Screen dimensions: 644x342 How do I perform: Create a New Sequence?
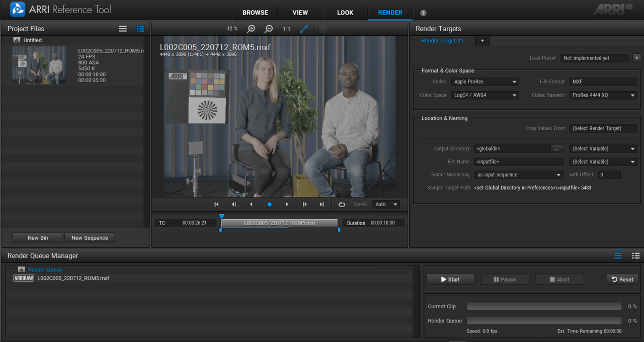90,238
